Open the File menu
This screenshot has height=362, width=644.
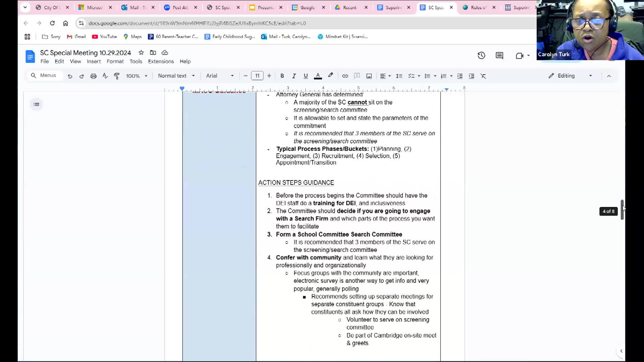point(45,61)
